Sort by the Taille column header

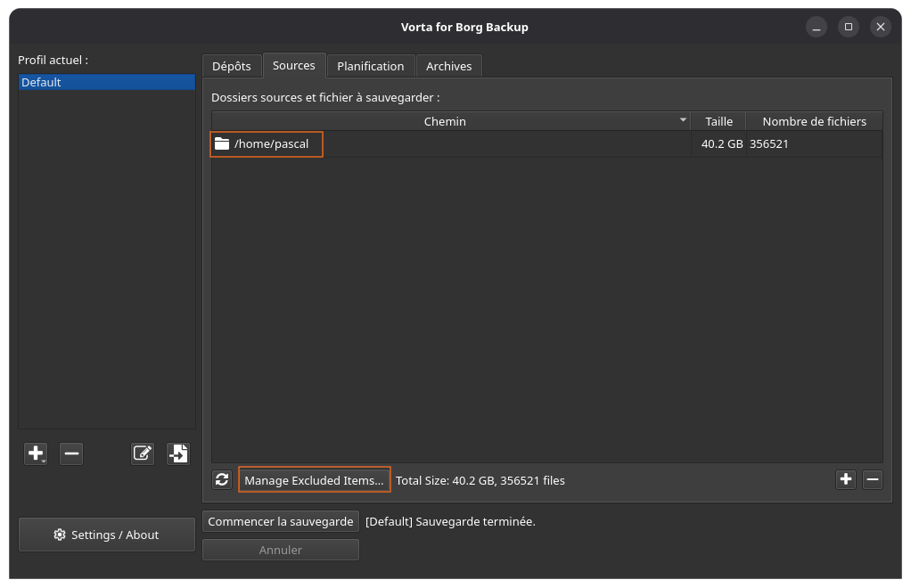coord(718,121)
